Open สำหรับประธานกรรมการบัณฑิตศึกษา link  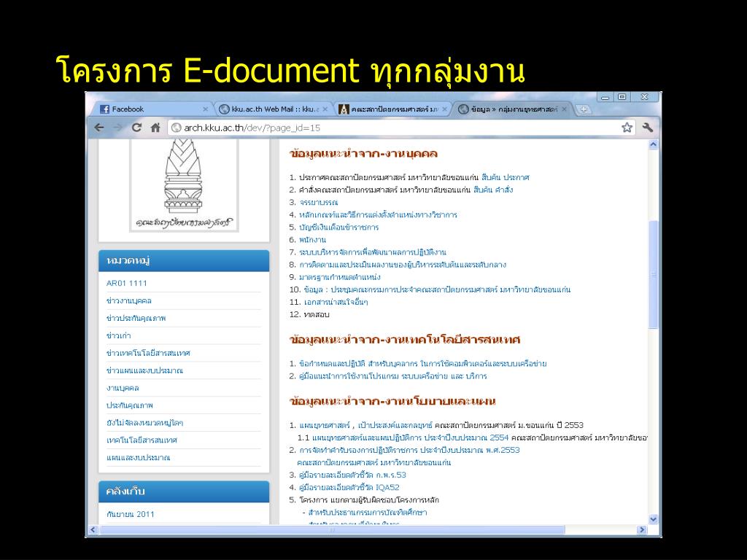(368, 513)
